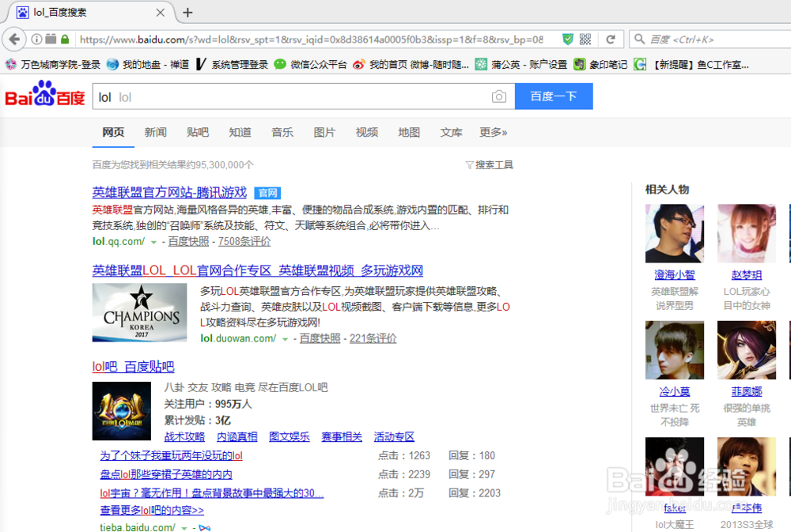Open the post 为了个妹子我重玩两年没玩的lol
Image resolution: width=791 pixels, height=532 pixels.
[171, 456]
